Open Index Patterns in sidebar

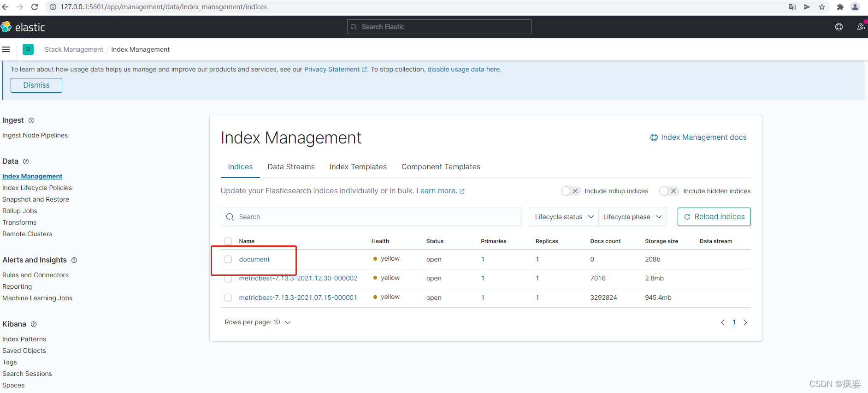(24, 339)
